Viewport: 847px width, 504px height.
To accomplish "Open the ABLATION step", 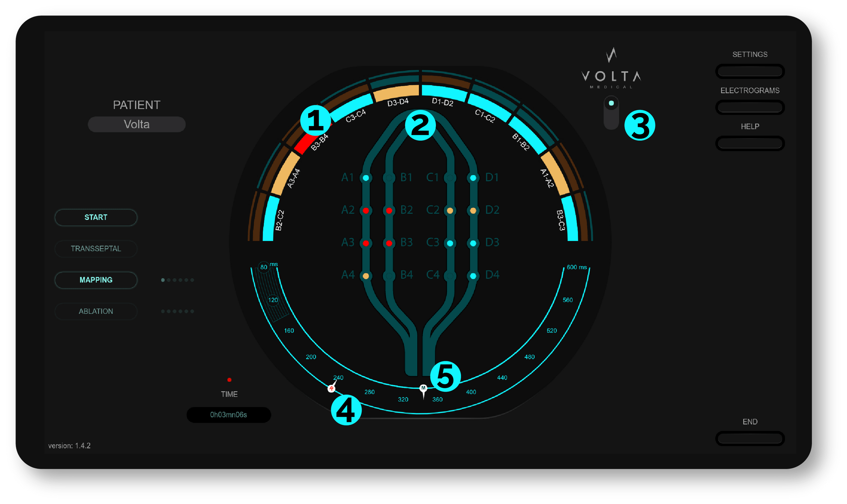I will point(96,311).
